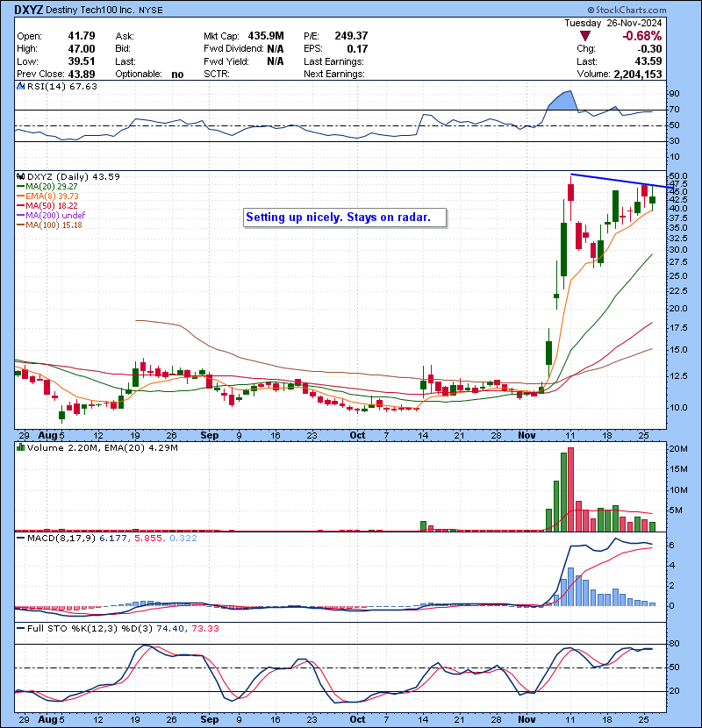Click the EPS value 0.17
702x728 pixels.
[357, 49]
